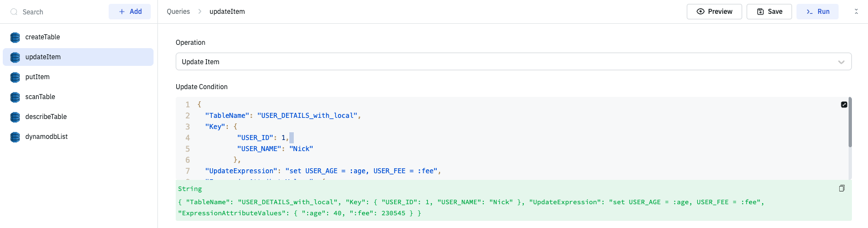Click the describeTable database icon
Image resolution: width=868 pixels, height=228 pixels.
click(x=15, y=117)
